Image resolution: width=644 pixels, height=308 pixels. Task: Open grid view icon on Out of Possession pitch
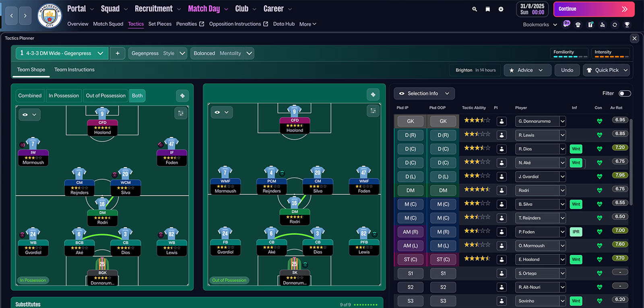pyautogui.click(x=373, y=110)
